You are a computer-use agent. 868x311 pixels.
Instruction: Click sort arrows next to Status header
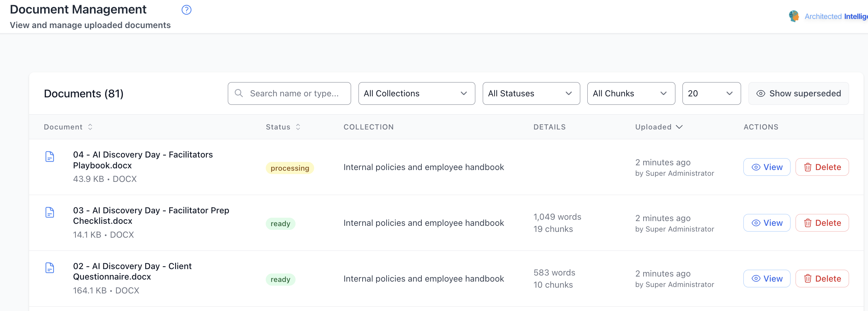coord(298,127)
